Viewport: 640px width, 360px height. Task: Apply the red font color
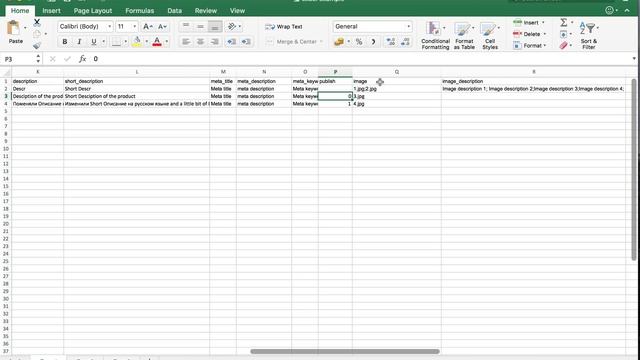pos(157,42)
